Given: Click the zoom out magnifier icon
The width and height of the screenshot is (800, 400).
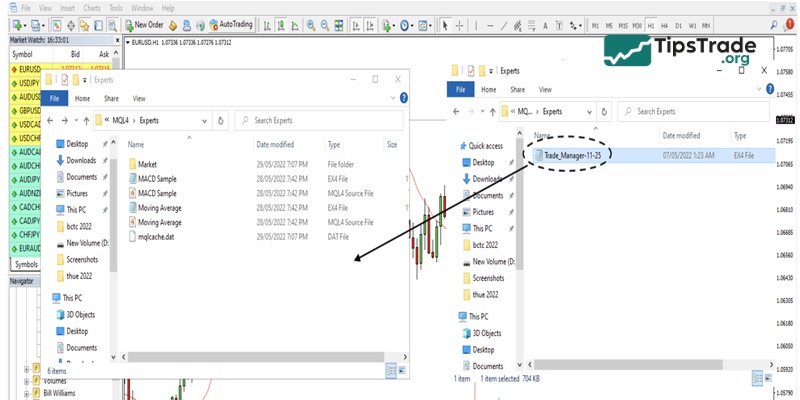Looking at the screenshot, I should 326,24.
